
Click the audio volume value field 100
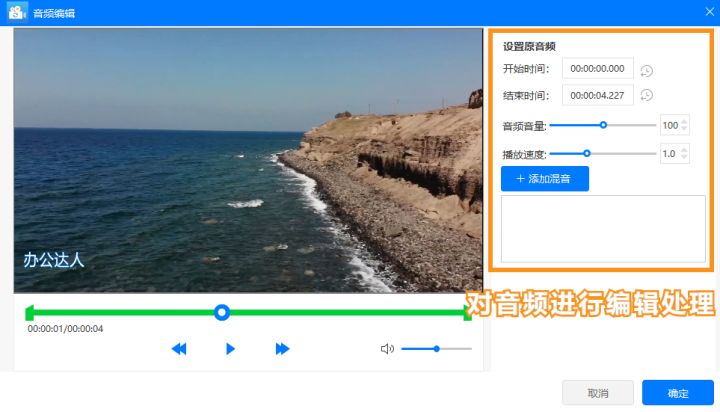(x=670, y=125)
